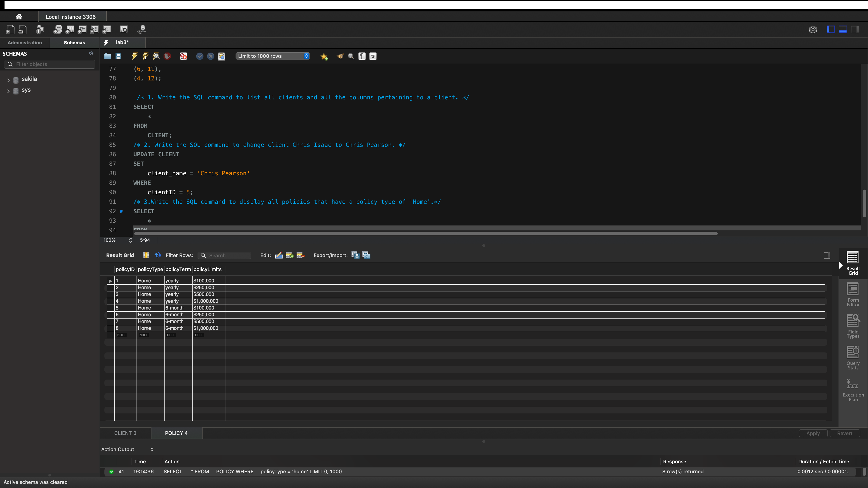Expand the sys schema
The image size is (868, 488).
click(8, 91)
